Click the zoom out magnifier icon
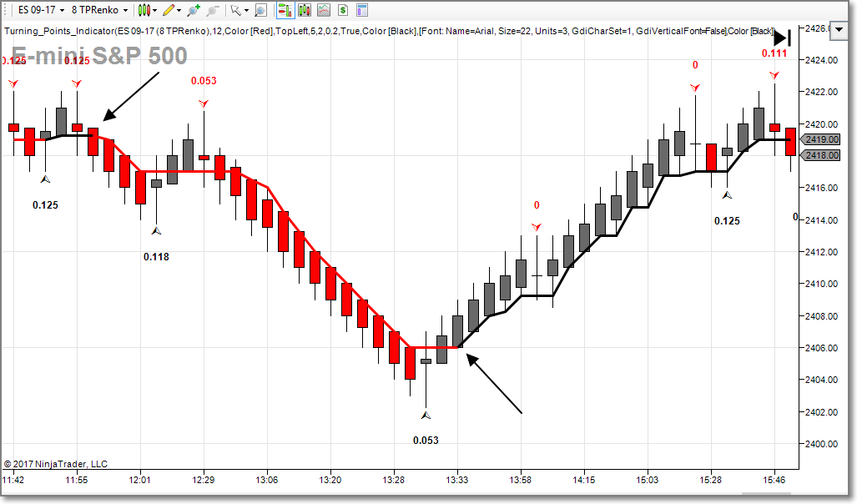This screenshot has width=857, height=504. 212,10
